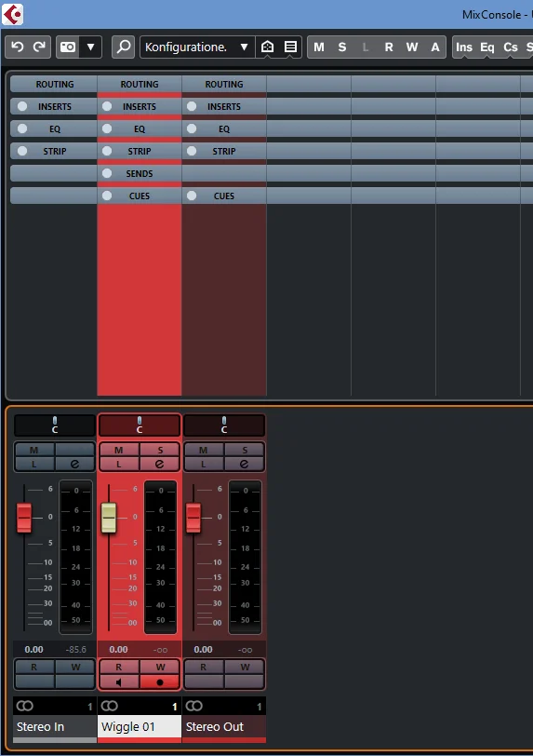Enable Listen on Stereo In

click(x=34, y=464)
